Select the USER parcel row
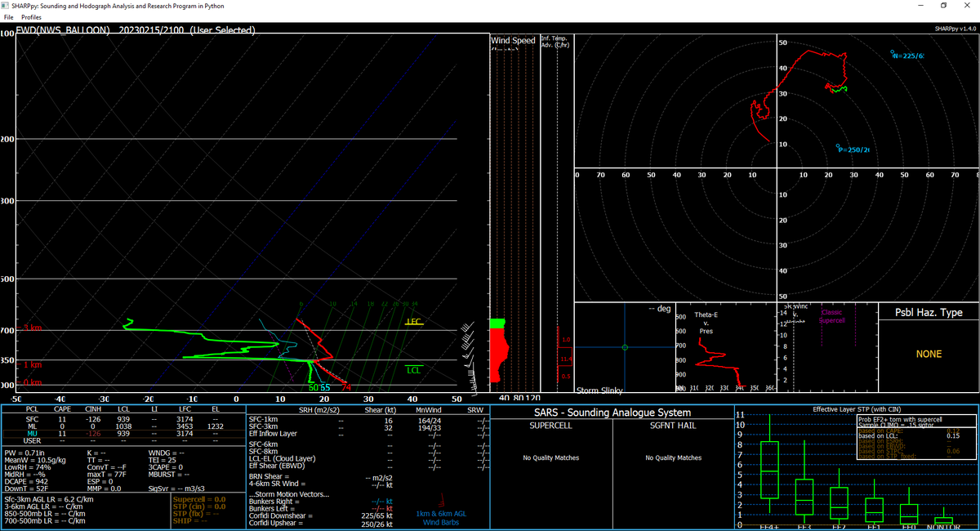The width and height of the screenshot is (980, 531). pyautogui.click(x=122, y=440)
